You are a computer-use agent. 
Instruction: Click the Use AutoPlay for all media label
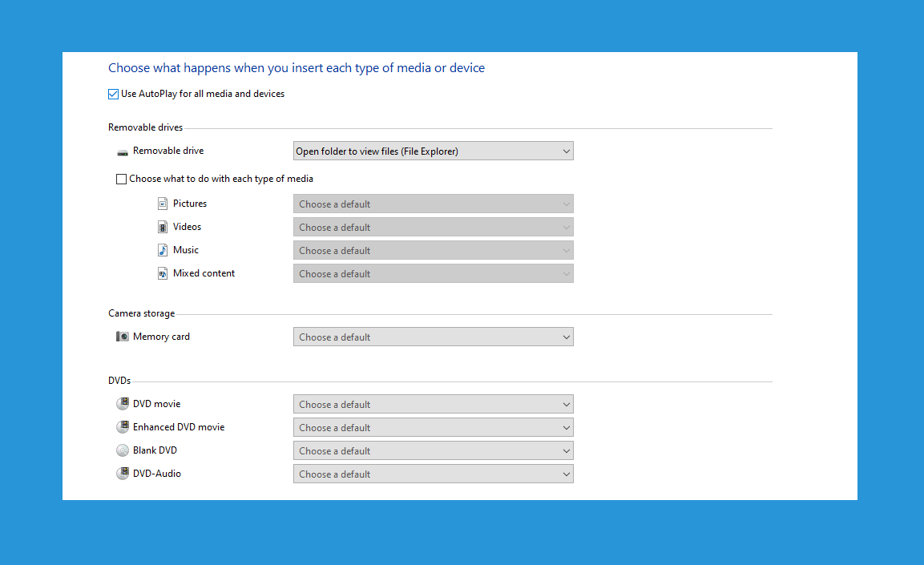pos(203,94)
